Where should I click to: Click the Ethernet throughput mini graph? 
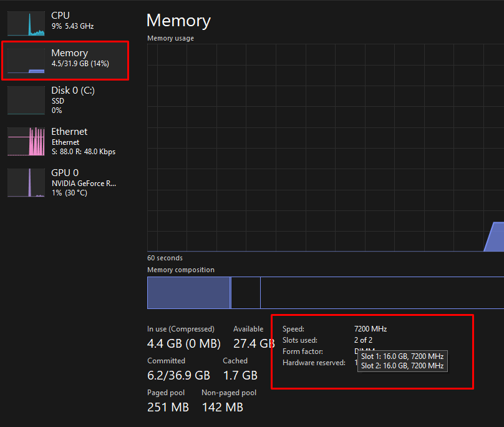(25, 141)
